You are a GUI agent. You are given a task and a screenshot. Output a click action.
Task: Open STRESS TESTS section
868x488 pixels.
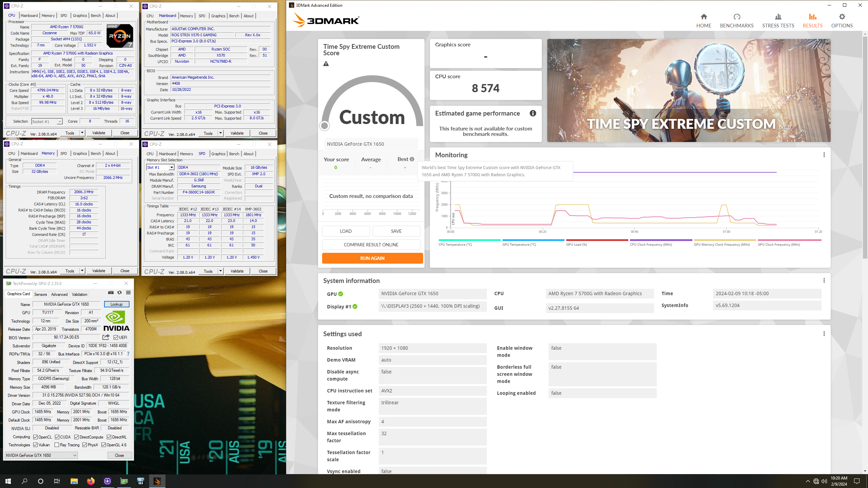[778, 21]
